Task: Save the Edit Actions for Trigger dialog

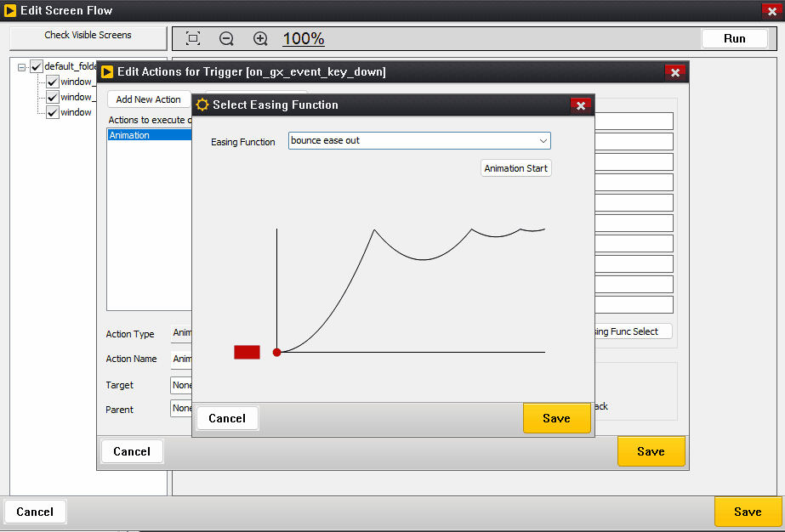Action: [651, 451]
